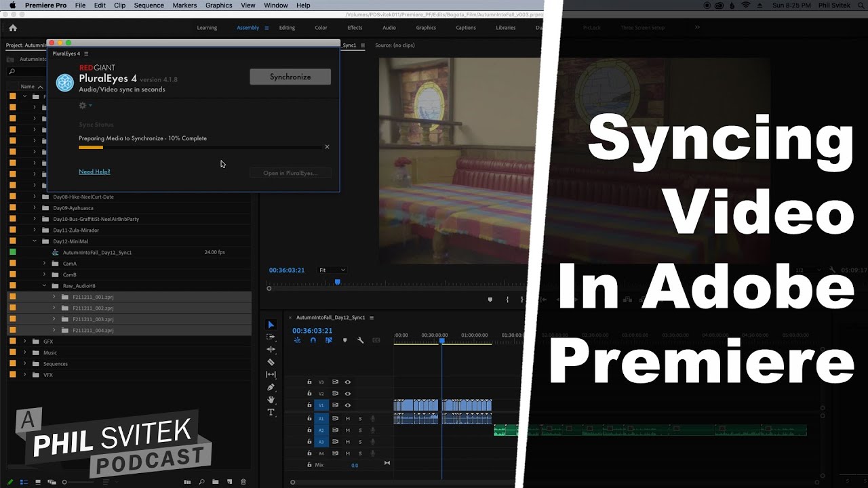Expand the CamA bin

(45, 264)
